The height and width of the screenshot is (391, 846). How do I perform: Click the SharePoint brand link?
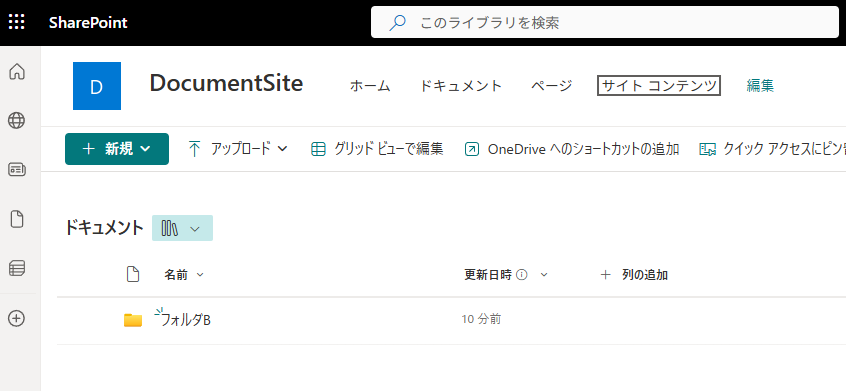[88, 23]
